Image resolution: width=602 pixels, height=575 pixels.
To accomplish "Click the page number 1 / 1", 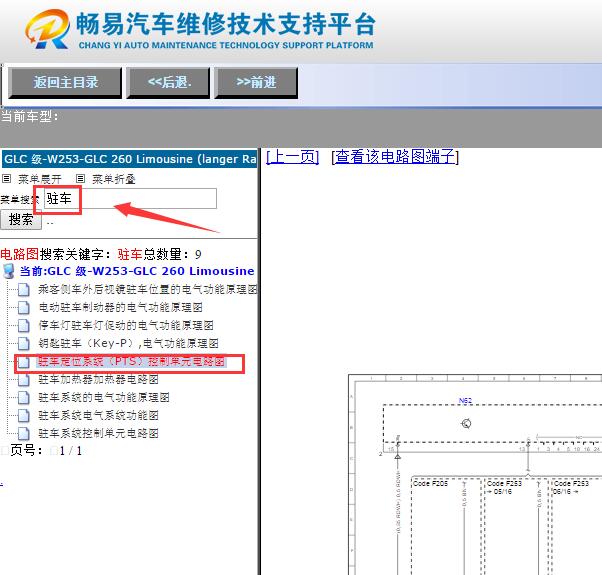I will [x=71, y=451].
